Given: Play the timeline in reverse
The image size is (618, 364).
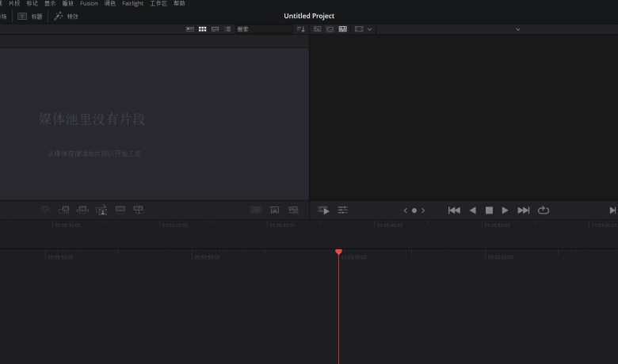Looking at the screenshot, I should tap(472, 210).
